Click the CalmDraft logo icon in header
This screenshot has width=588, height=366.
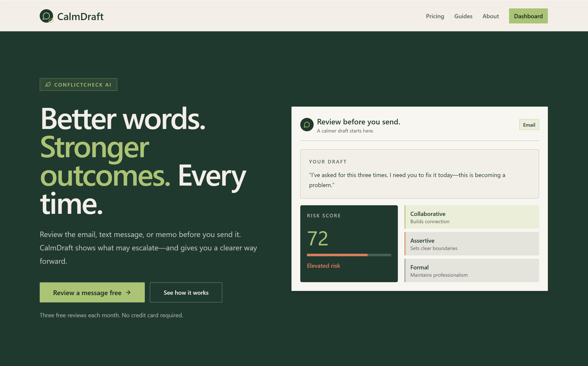pos(47,16)
